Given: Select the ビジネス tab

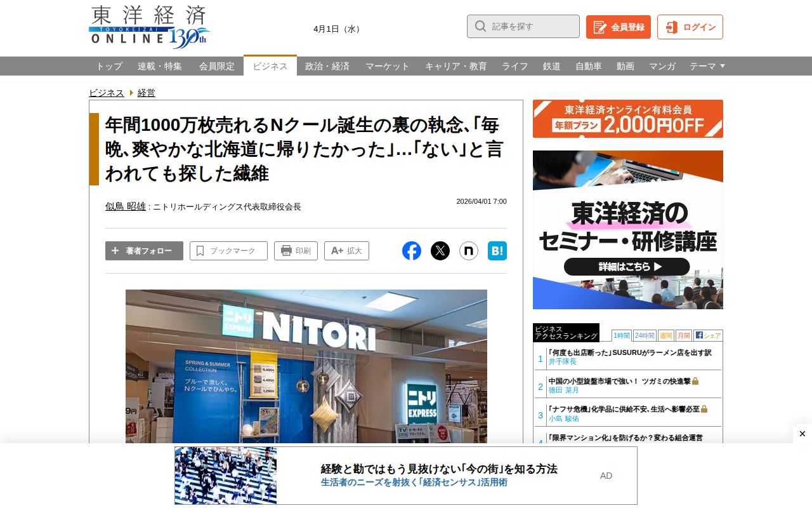Looking at the screenshot, I should click(270, 66).
